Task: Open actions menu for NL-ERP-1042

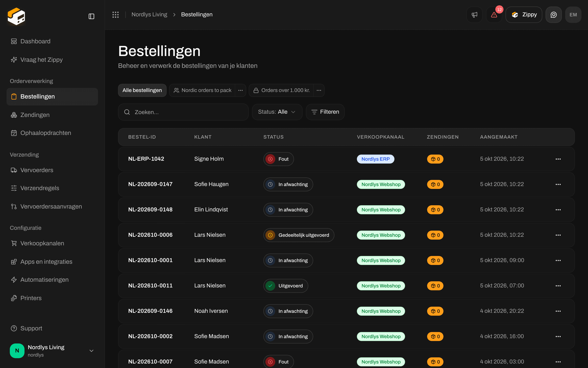Action: pos(558,159)
